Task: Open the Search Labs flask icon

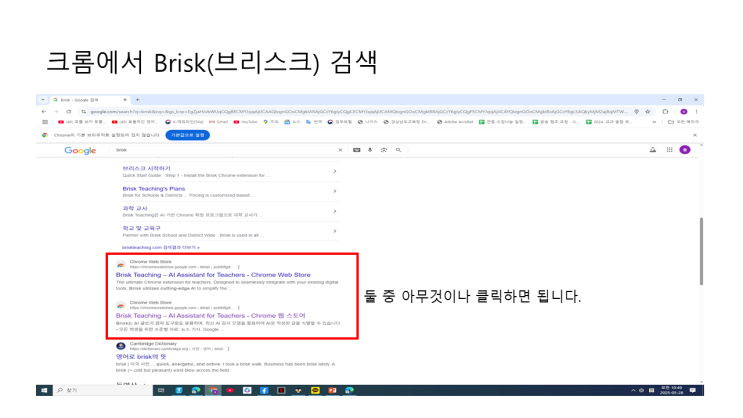Action: coord(653,150)
